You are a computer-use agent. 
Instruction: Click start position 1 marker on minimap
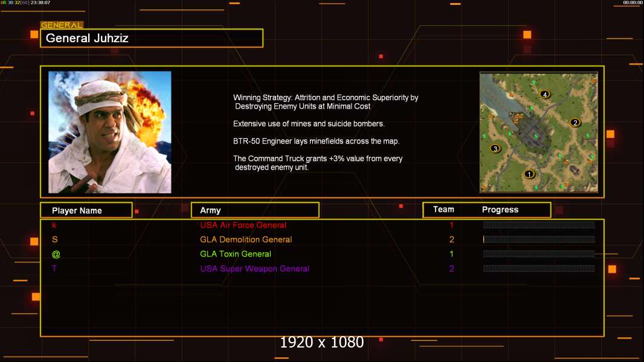click(x=529, y=174)
